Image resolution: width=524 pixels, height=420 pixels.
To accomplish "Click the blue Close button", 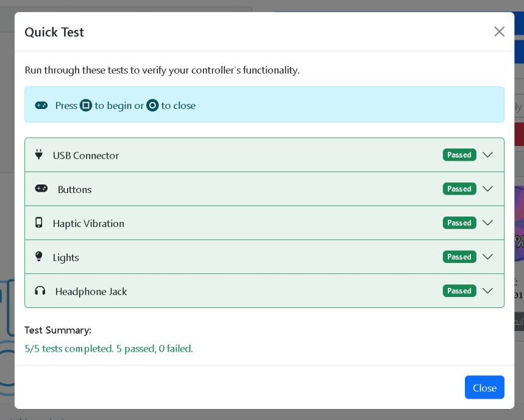I will (484, 388).
